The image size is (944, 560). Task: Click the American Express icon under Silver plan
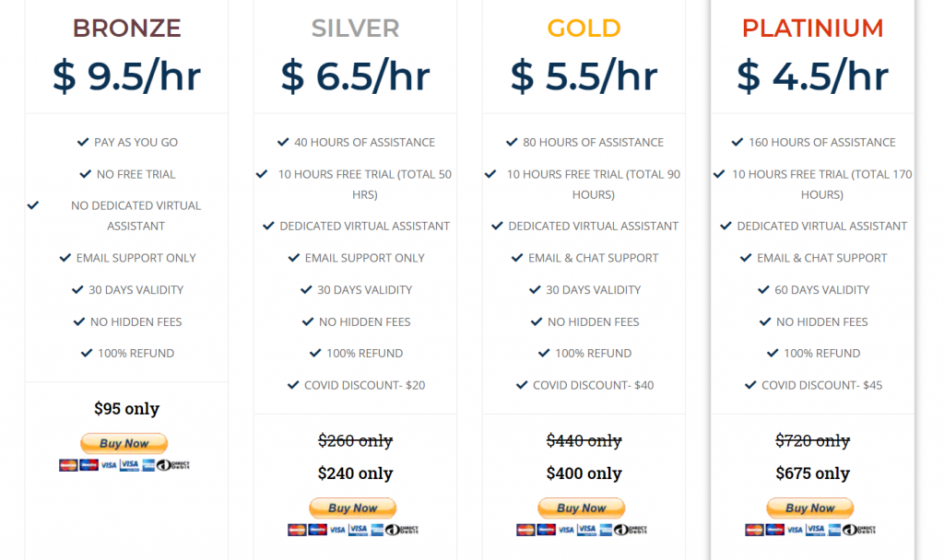pos(378,530)
